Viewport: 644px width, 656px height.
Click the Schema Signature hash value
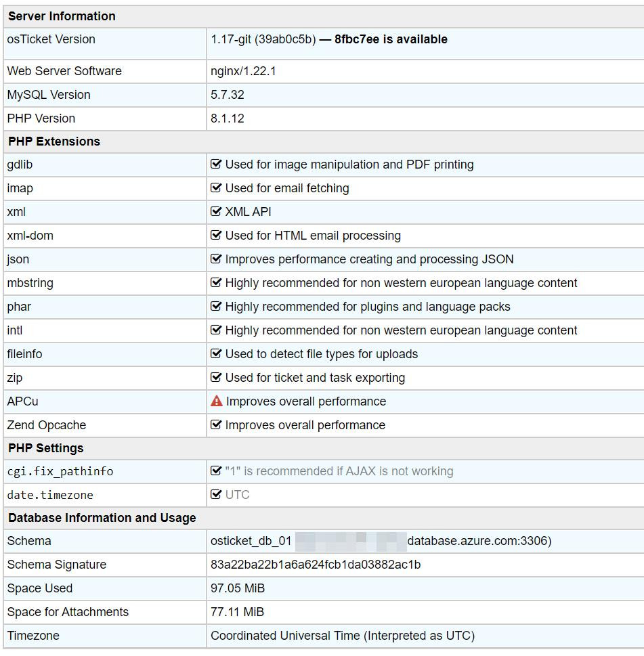tap(316, 565)
